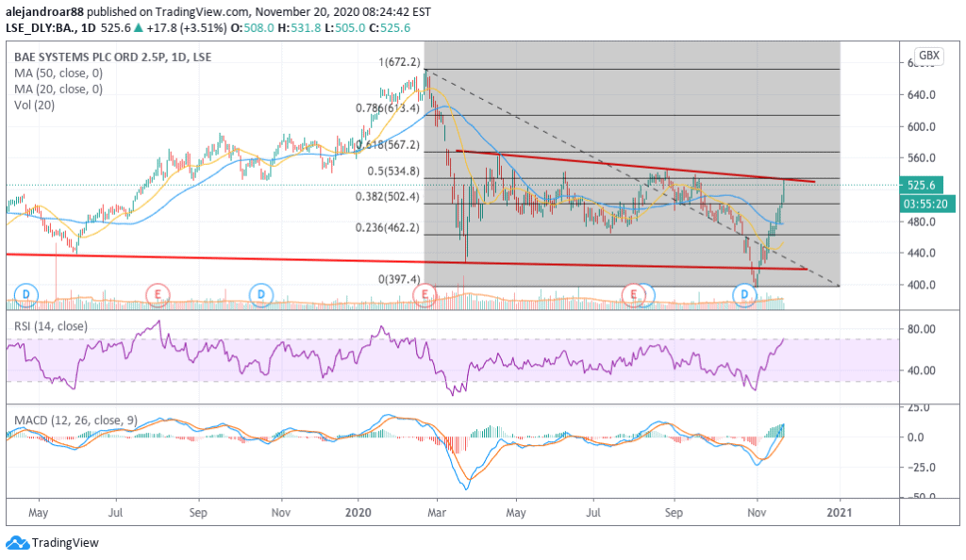Click the earnings marker near August 2020
The image size is (966, 560).
tap(635, 295)
